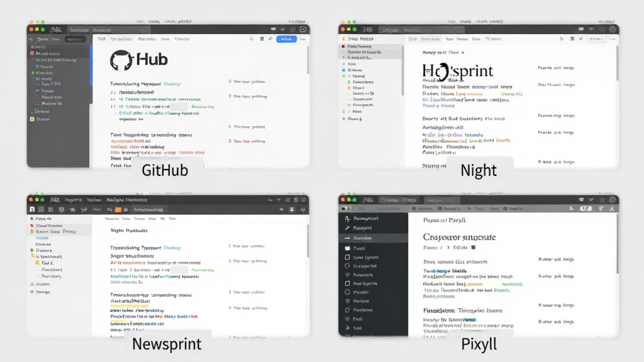Open the ellipsis menu in Night window toolbar

pyautogui.click(x=613, y=39)
